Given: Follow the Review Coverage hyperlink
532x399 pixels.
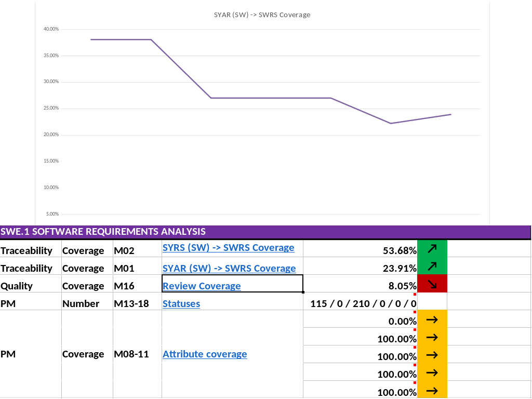Looking at the screenshot, I should point(202,286).
